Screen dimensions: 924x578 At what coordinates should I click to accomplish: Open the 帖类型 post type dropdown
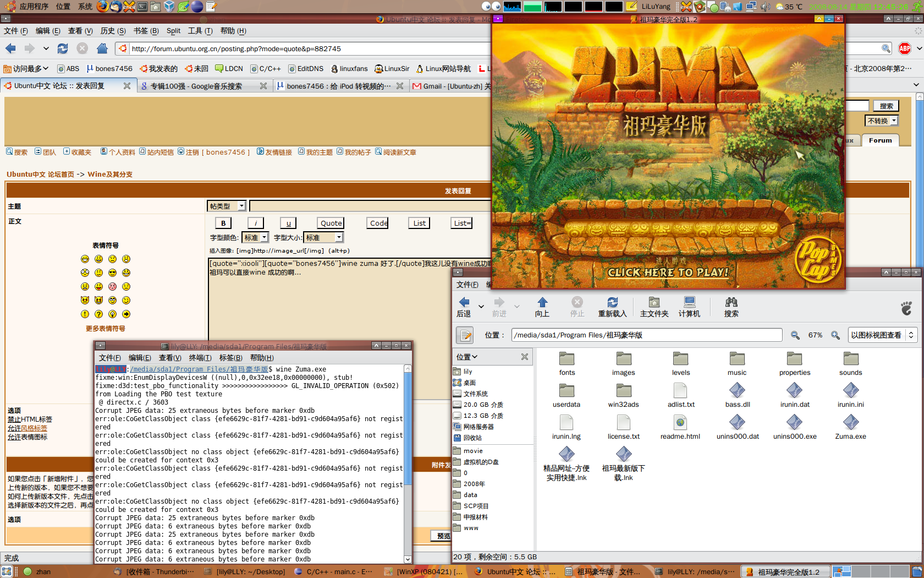click(x=227, y=206)
